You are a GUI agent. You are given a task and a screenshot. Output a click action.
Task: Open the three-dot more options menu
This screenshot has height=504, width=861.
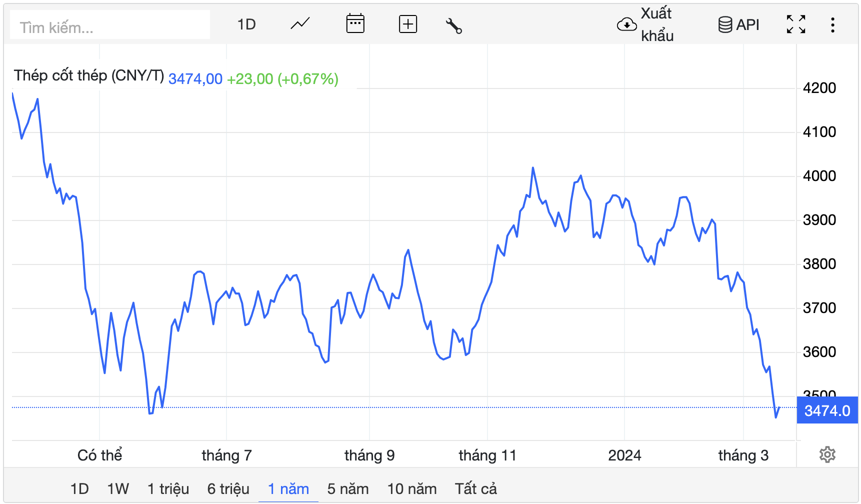click(832, 24)
